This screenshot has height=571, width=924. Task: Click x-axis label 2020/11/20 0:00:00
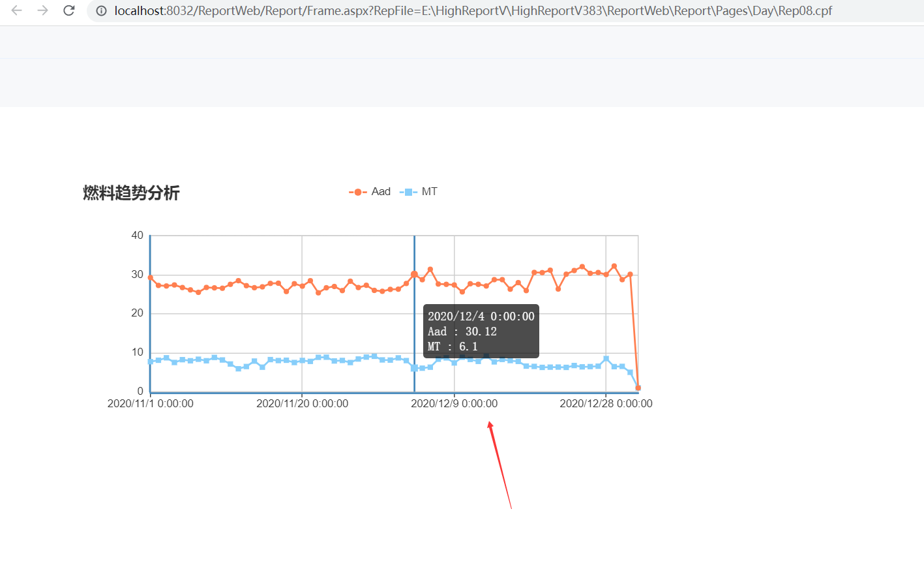[303, 403]
